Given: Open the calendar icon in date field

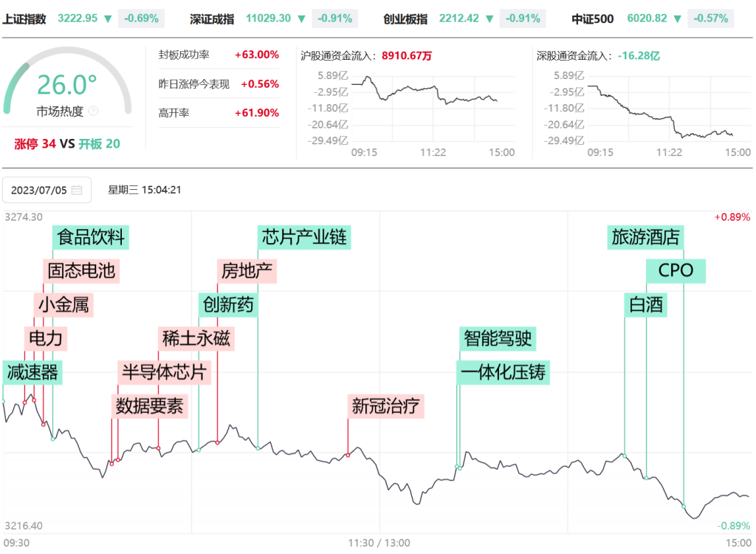Looking at the screenshot, I should (x=77, y=191).
